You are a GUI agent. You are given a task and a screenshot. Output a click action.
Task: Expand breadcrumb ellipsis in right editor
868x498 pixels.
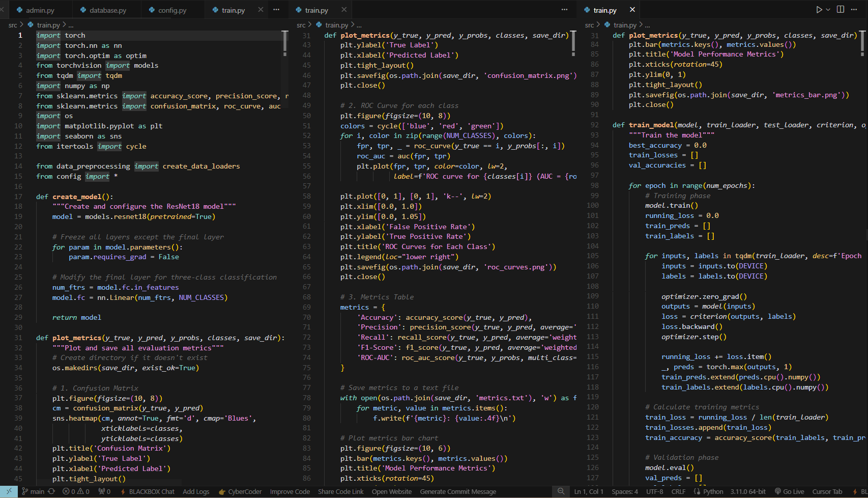pyautogui.click(x=647, y=25)
